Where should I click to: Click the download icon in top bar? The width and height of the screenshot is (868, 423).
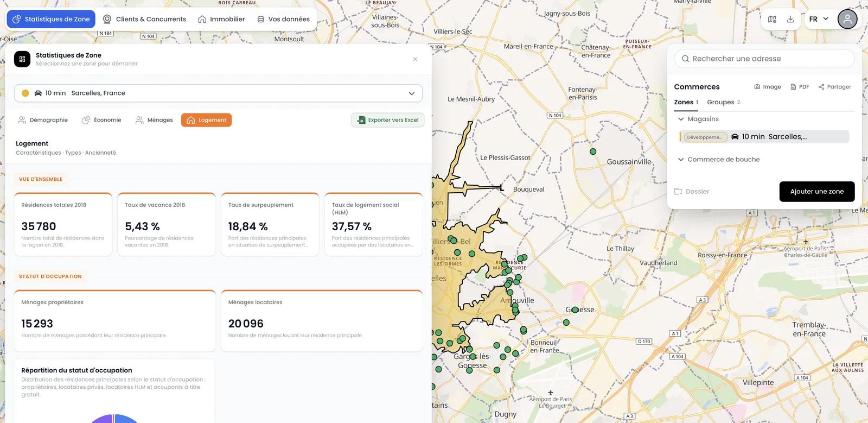pos(790,19)
